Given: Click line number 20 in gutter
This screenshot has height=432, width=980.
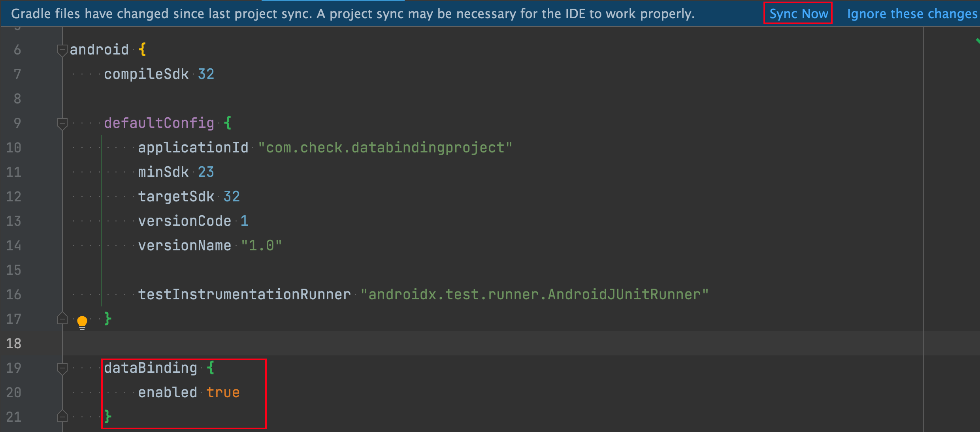Looking at the screenshot, I should point(13,393).
